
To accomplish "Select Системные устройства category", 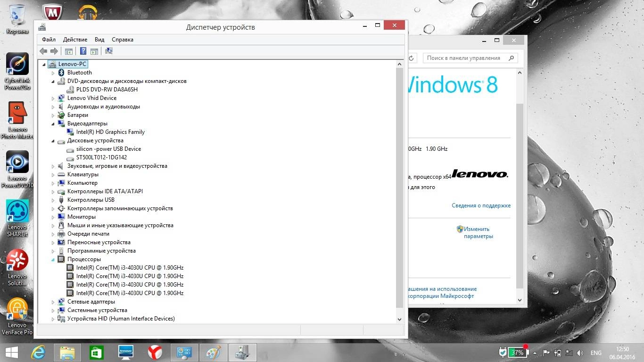I will point(97,310).
